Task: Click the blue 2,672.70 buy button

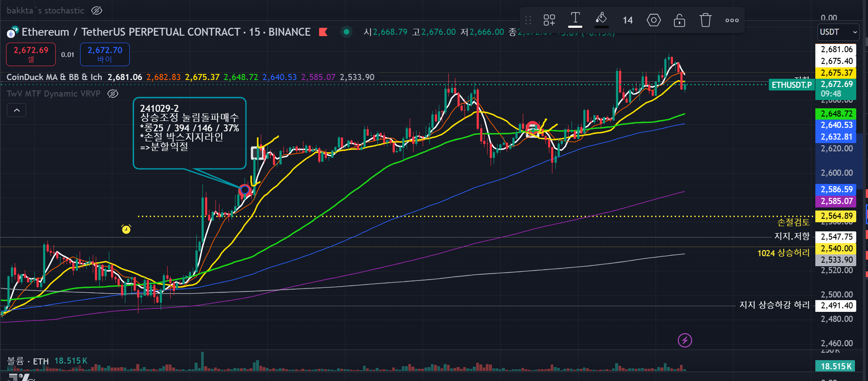Action: tap(105, 54)
